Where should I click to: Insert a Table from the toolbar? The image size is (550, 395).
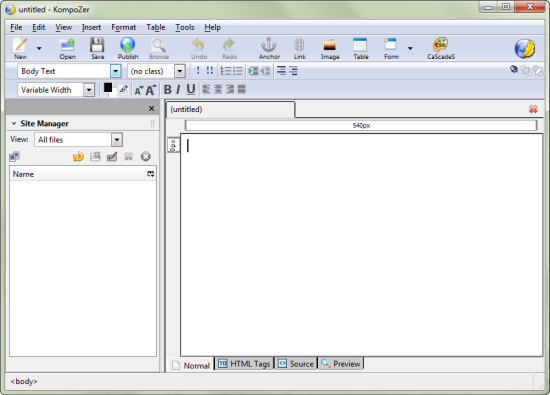click(x=360, y=48)
